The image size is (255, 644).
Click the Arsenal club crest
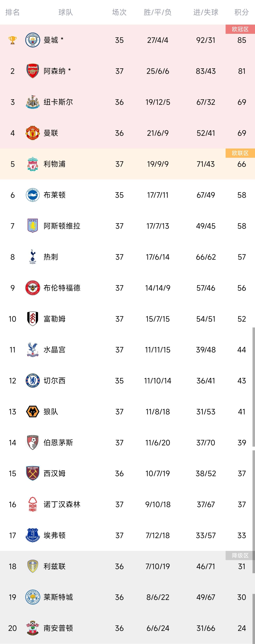[32, 71]
